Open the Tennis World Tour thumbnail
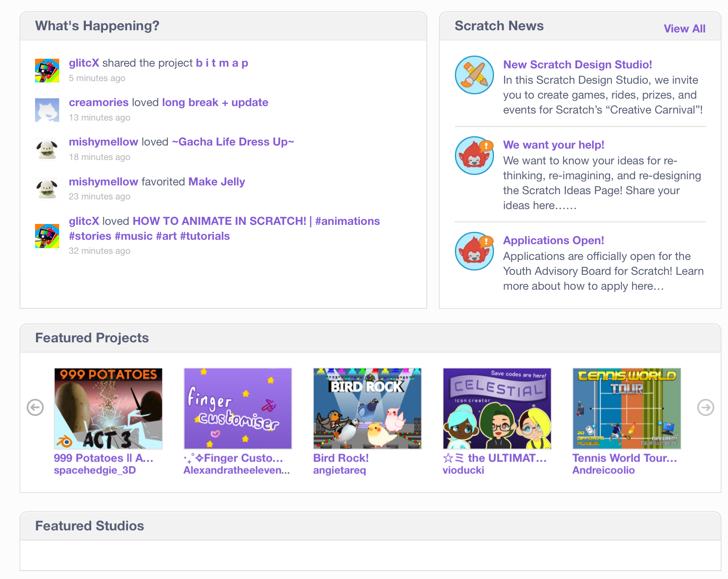 (627, 408)
